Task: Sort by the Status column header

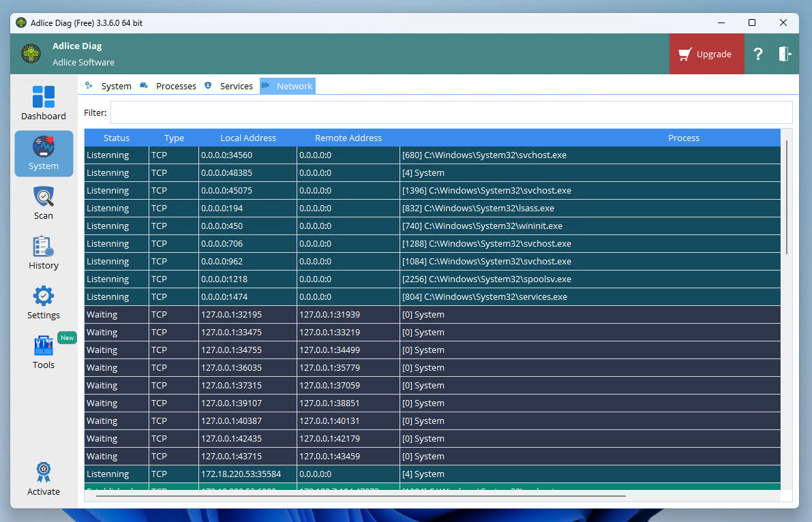Action: tap(117, 138)
